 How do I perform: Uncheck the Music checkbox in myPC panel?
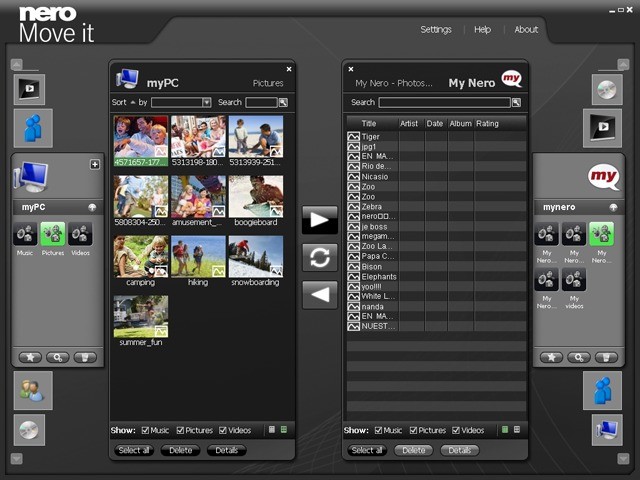pyautogui.click(x=146, y=430)
